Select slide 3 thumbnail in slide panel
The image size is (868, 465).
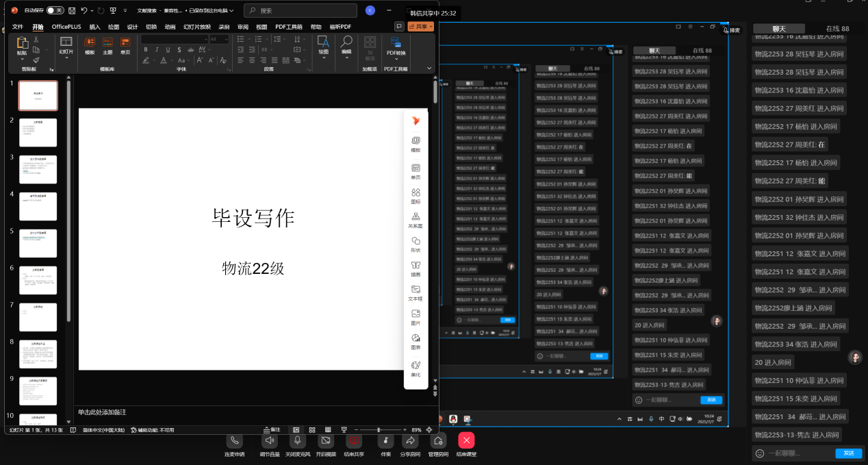click(x=38, y=169)
